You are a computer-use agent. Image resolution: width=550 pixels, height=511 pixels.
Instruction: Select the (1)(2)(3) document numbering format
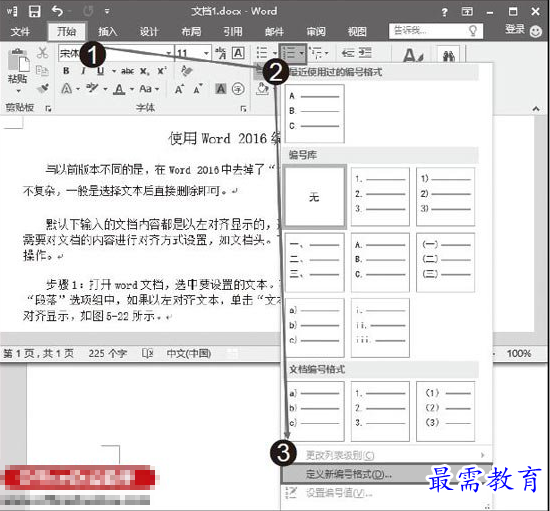(445, 411)
